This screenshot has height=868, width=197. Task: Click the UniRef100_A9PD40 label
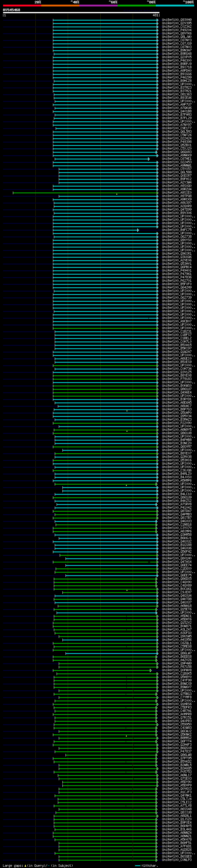[177, 71]
